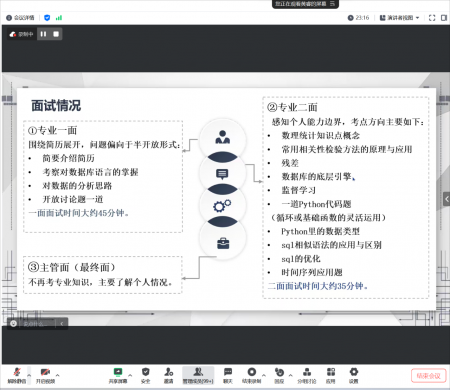Image resolution: width=450 pixels, height=390 pixels.
Task: Click the chat message input field
Action: tap(38, 323)
